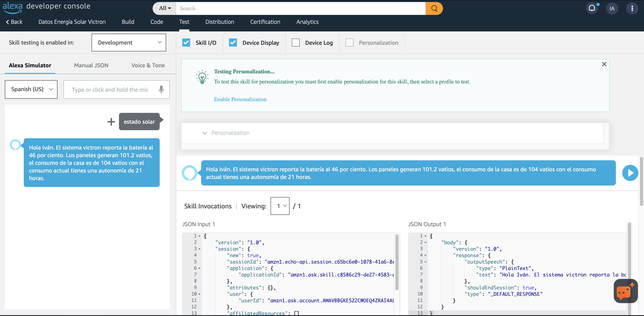Open the notifications bell
The height and width of the screenshot is (316, 644).
click(592, 8)
